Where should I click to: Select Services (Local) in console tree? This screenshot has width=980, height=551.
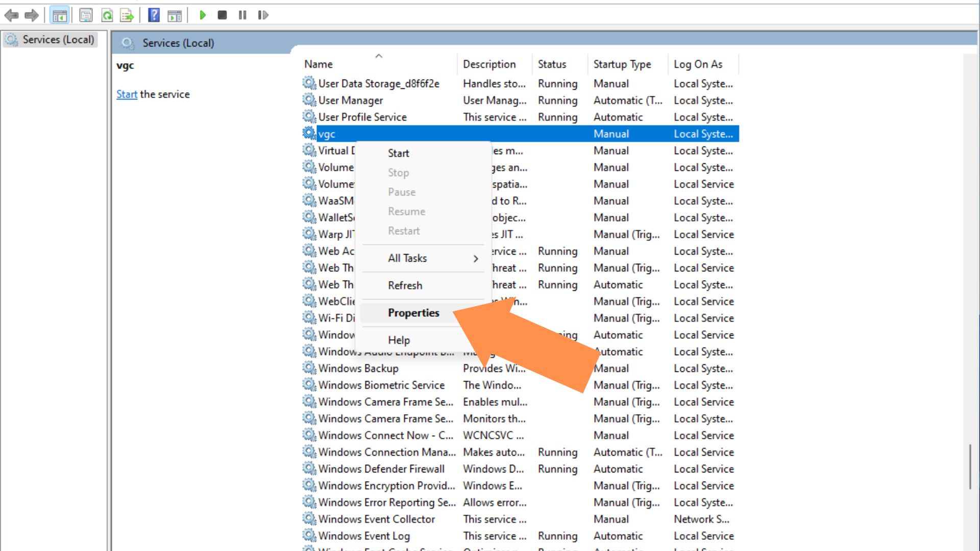(x=50, y=39)
